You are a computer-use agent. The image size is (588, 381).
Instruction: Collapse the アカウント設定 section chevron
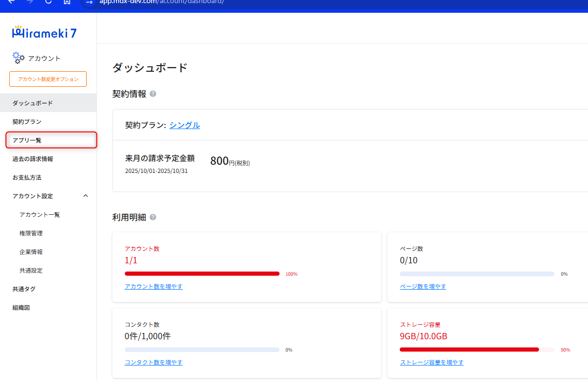tap(86, 196)
